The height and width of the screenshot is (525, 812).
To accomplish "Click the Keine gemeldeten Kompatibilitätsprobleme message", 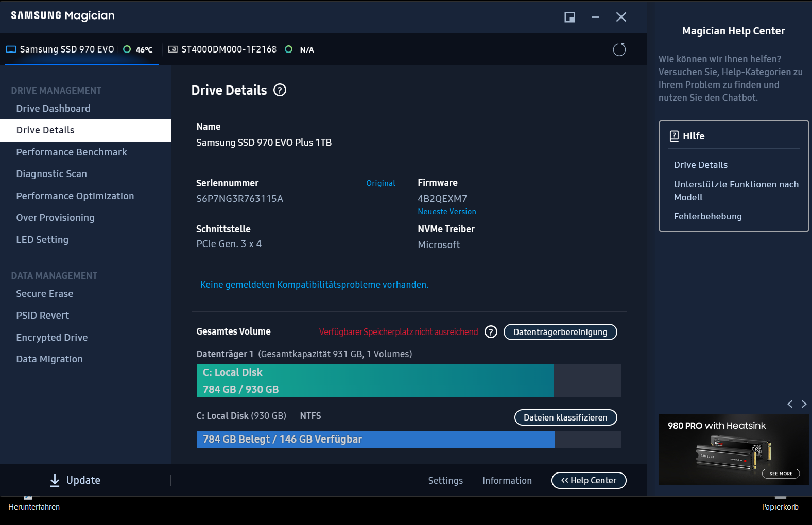I will tap(314, 285).
